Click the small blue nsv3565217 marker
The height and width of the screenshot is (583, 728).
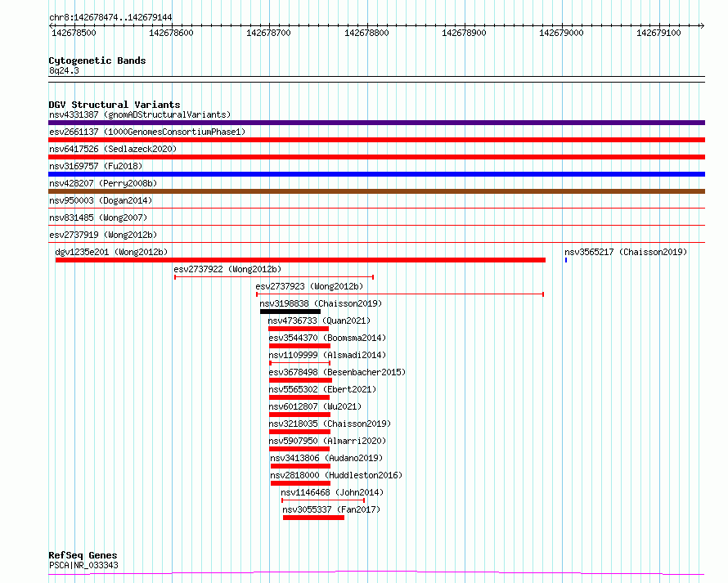pyautogui.click(x=566, y=260)
